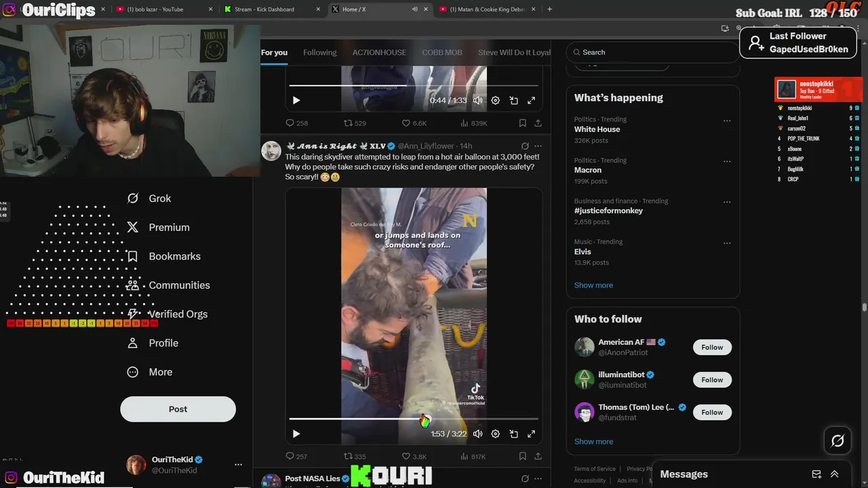
Task: Open Grok explain on Ann_Lilyflower post
Action: point(525,146)
